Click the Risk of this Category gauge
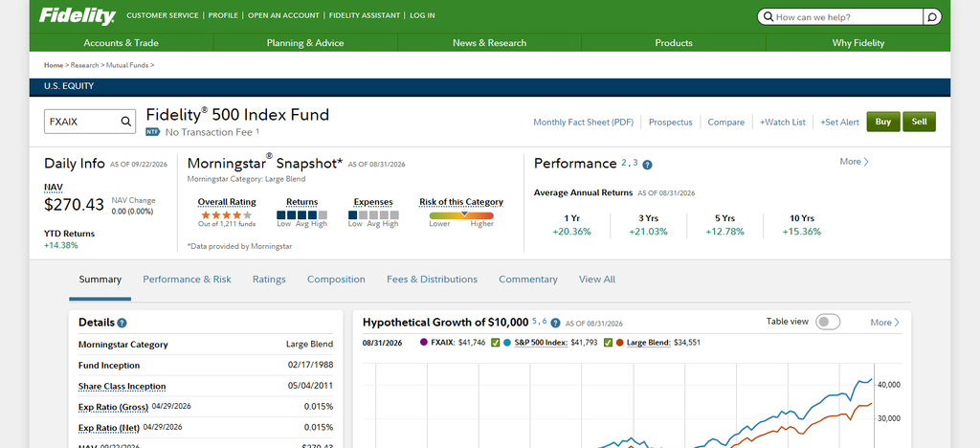Screen dimensions: 980x448 click(461, 215)
